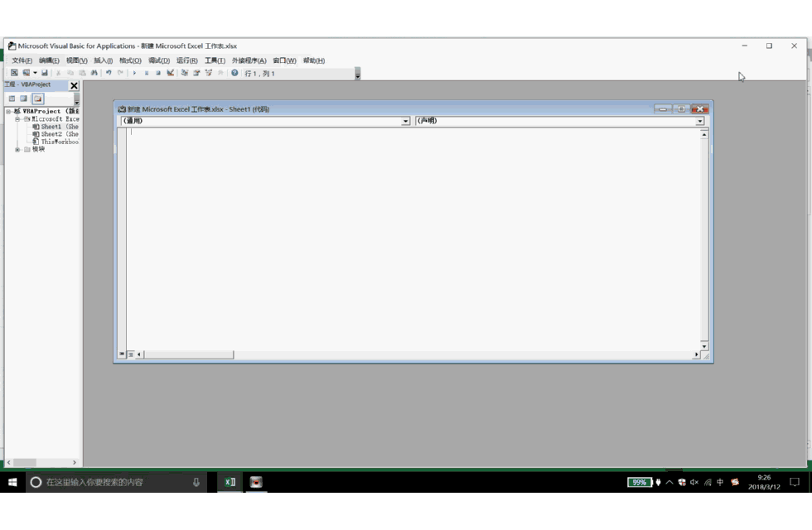Run the macro with the play icon

pos(134,73)
